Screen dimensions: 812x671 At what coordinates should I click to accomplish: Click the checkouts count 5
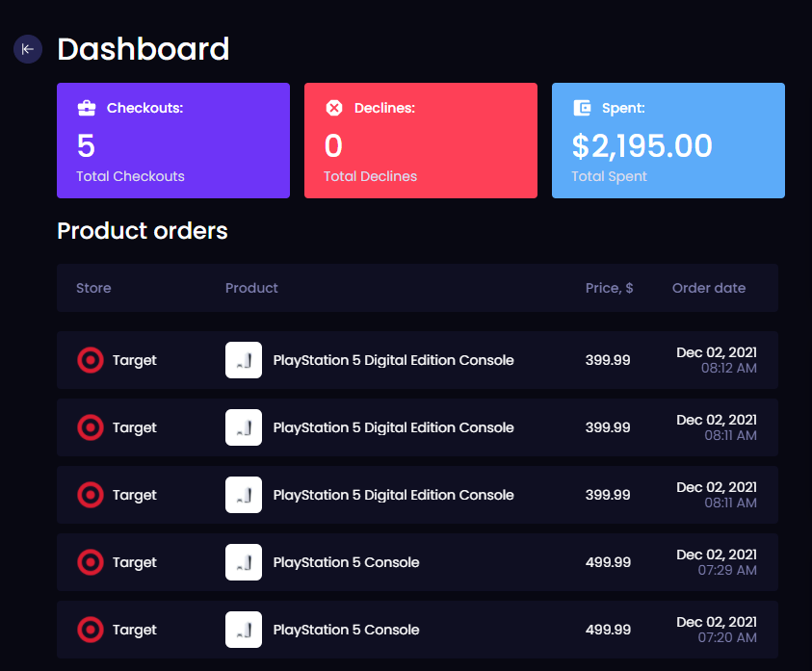click(86, 145)
